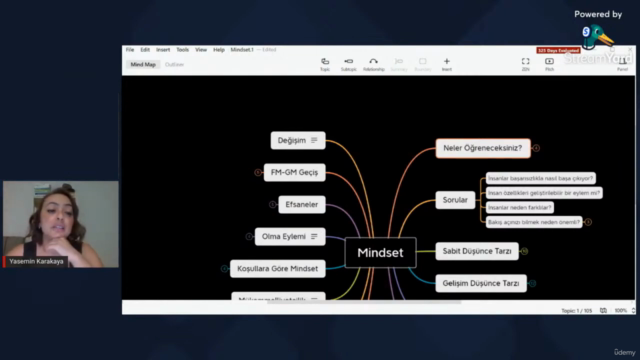Expand the Gelişim Düşünce Tarzı branch
Image resolution: width=640 pixels, height=360 pixels.
[x=532, y=283]
